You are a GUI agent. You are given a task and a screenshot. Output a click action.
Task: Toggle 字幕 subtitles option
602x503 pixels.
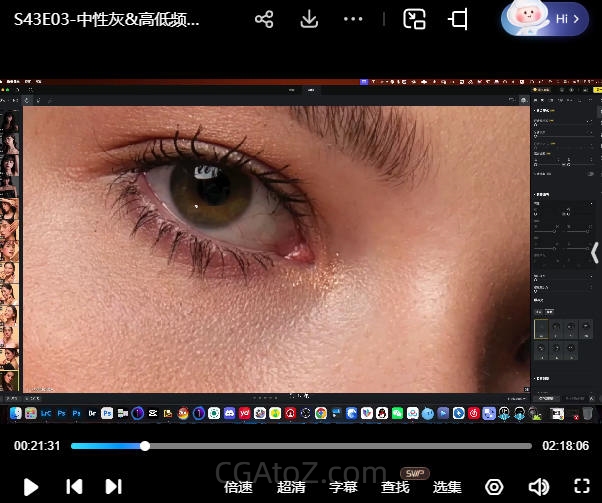tap(343, 487)
